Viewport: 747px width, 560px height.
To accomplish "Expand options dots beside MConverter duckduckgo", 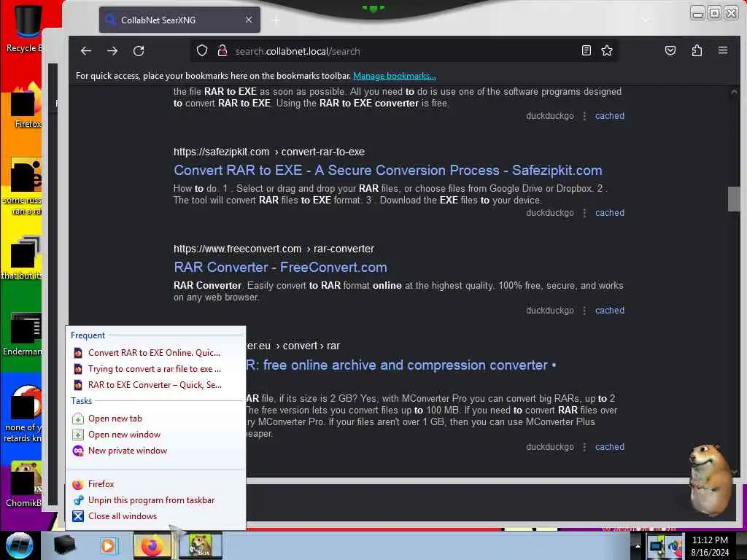I will point(584,447).
